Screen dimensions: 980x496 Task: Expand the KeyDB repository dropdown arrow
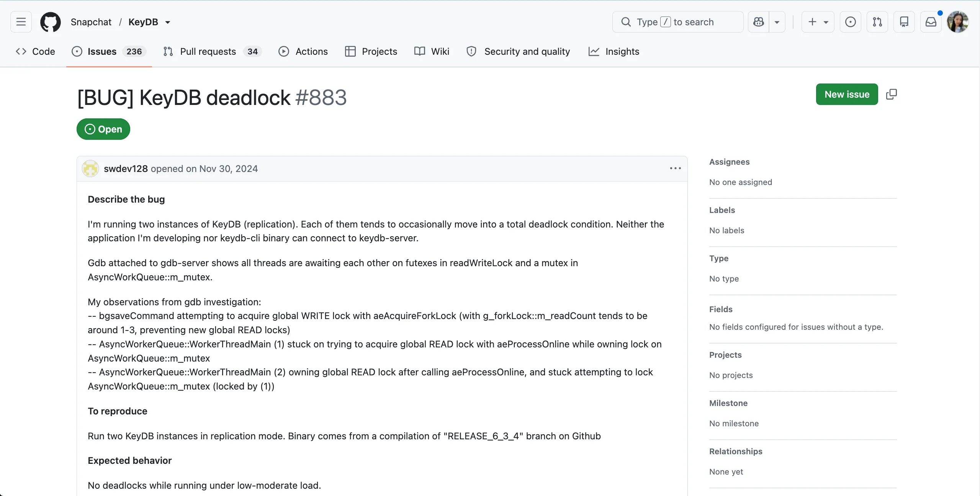click(x=168, y=22)
